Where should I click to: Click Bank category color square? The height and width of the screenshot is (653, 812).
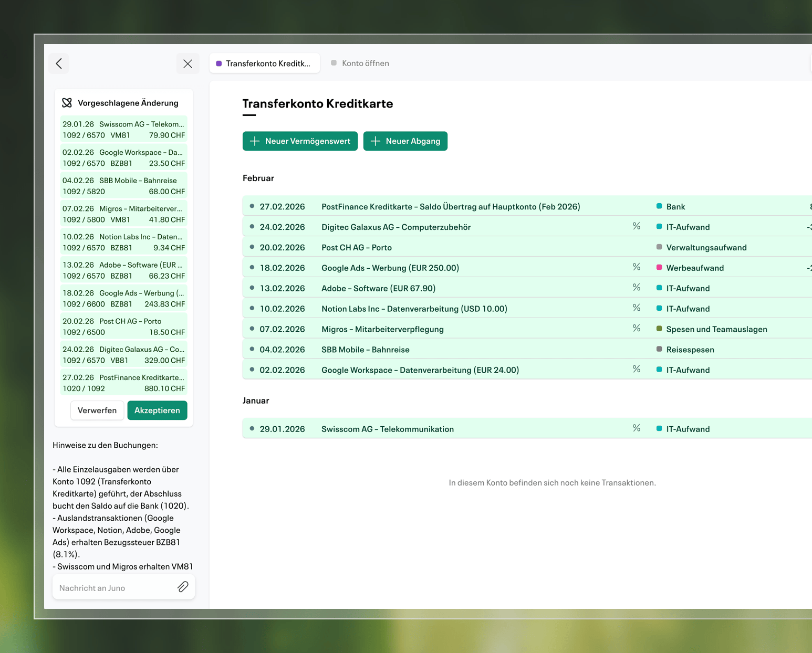659,206
